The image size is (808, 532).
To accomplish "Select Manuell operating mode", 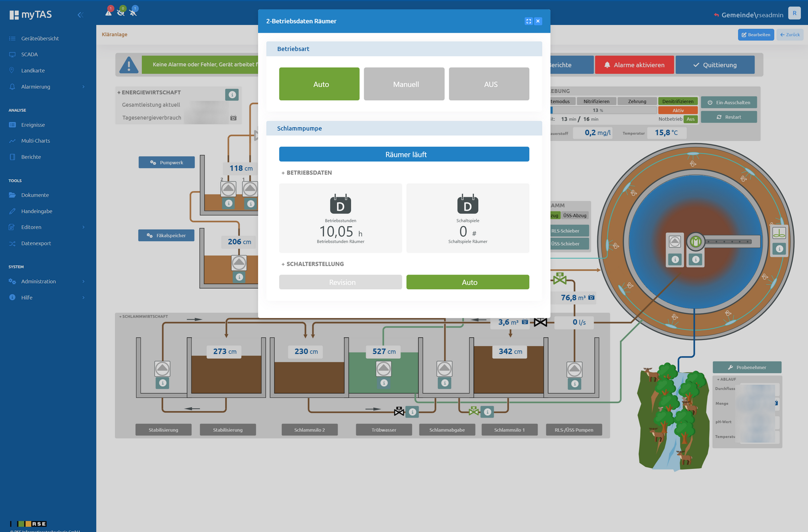I will click(x=404, y=84).
